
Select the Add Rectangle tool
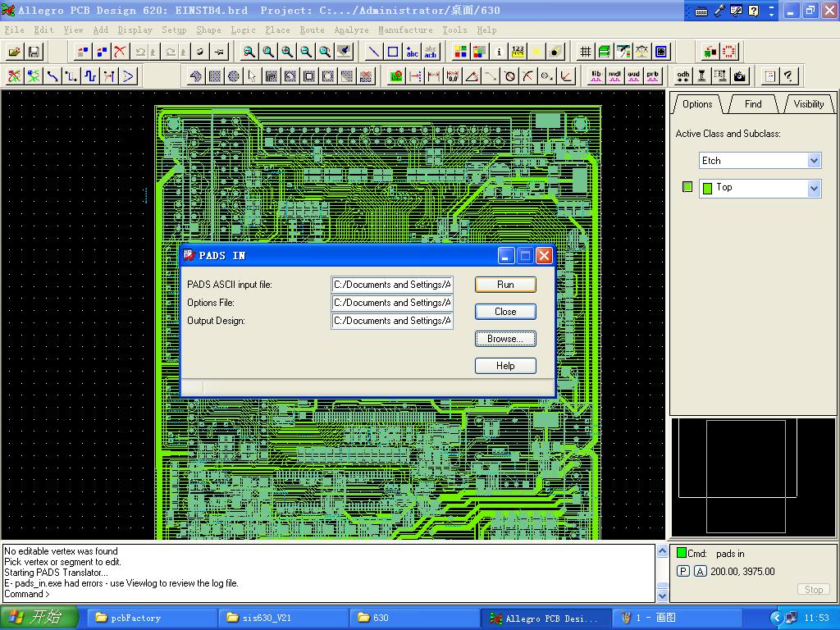tap(393, 52)
